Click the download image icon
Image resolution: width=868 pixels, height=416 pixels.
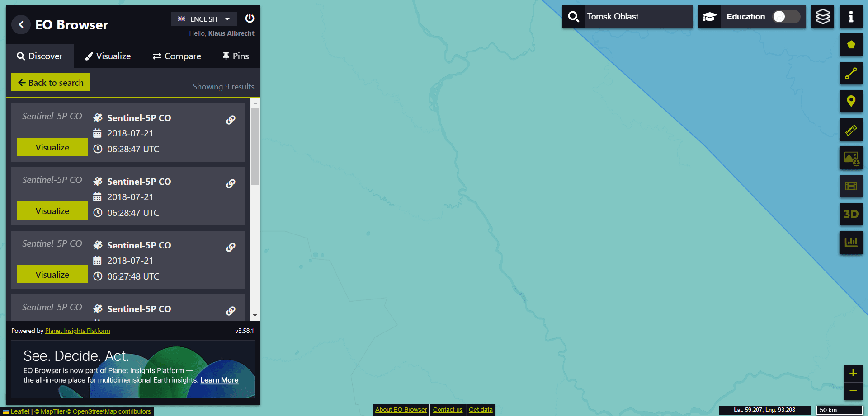point(851,158)
